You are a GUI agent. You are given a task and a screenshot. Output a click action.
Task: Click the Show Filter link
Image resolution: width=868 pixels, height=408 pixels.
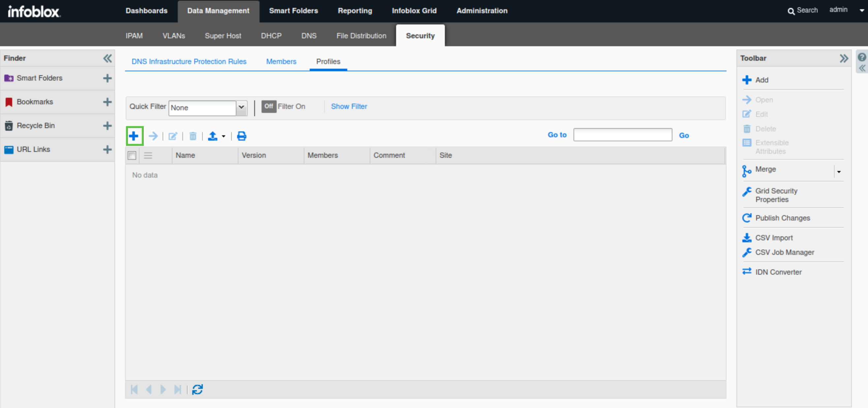pos(349,107)
